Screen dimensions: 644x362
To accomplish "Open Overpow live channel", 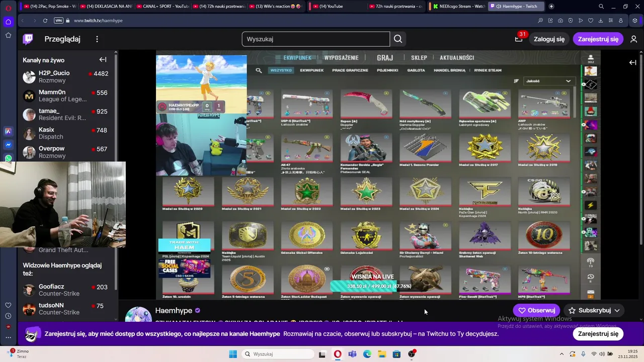I will tap(66, 152).
